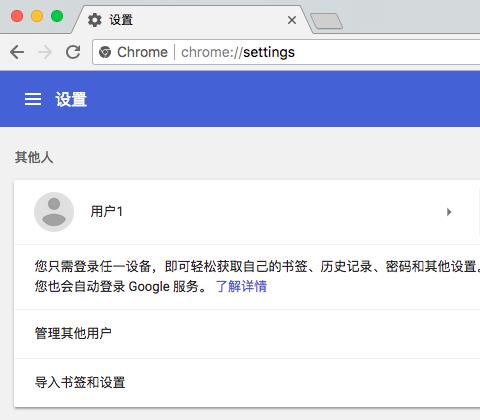The width and height of the screenshot is (480, 420).
Task: Click the 用户1 profile avatar
Action: click(54, 212)
